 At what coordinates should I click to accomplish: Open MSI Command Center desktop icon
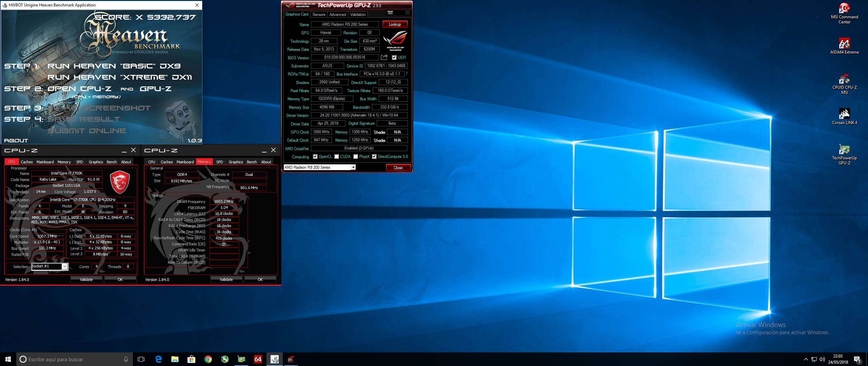coord(844,13)
